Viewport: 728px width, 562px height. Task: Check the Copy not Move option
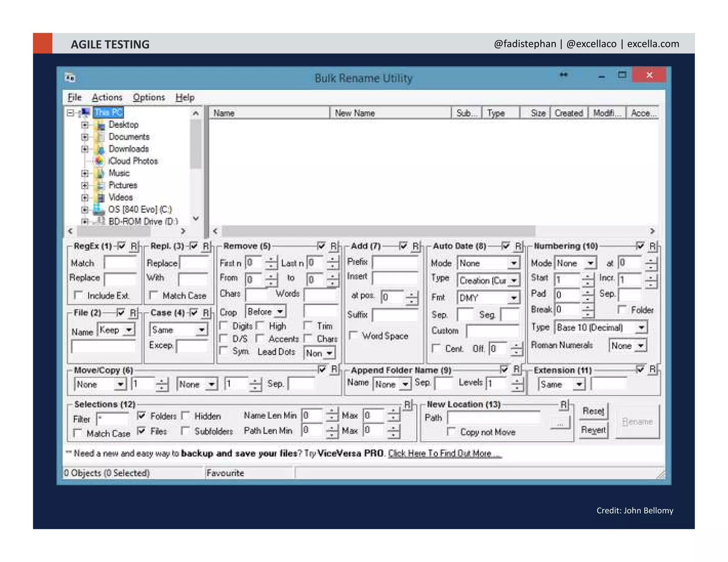(451, 432)
